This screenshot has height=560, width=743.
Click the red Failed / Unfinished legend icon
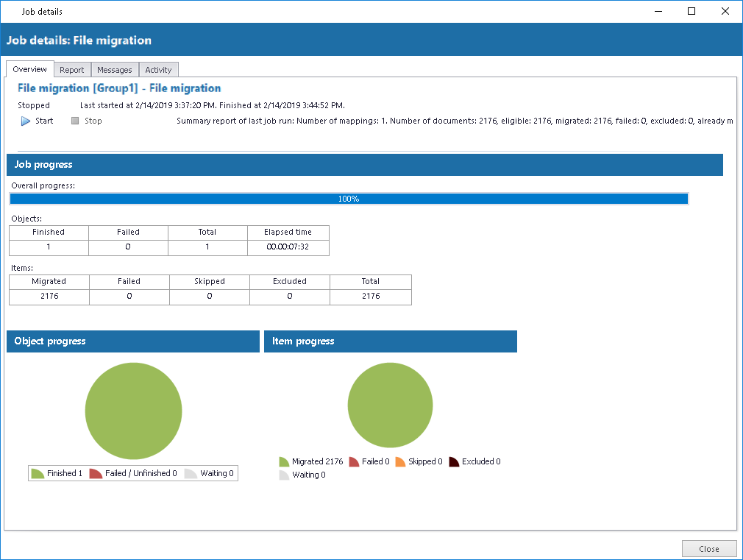click(96, 474)
